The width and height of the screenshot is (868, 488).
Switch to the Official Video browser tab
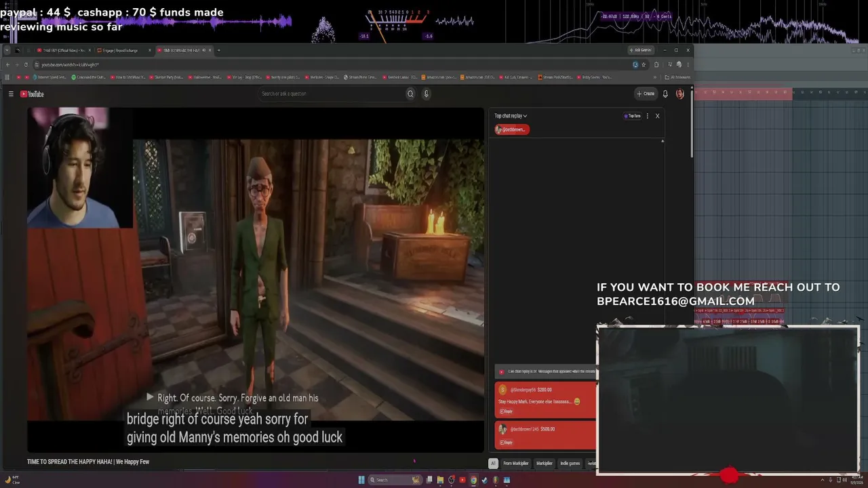click(64, 50)
